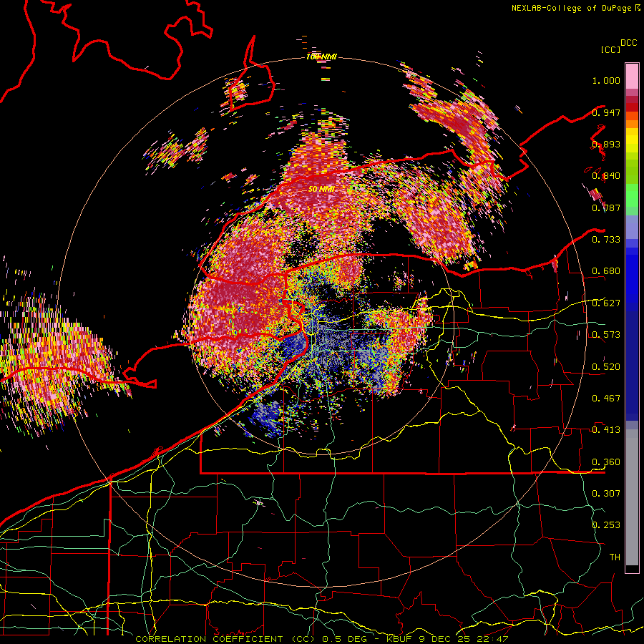644x644 pixels.
Task: Click the [CC] legend header
Action: [x=610, y=49]
